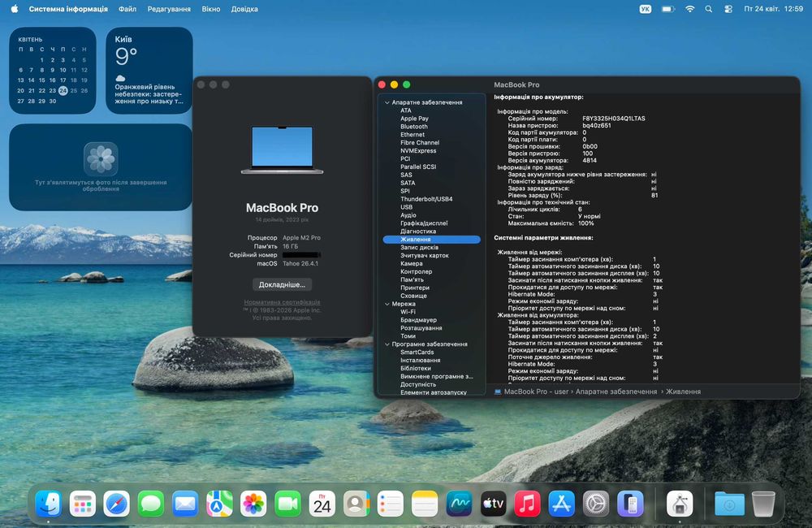Open the Файл menu
The width and height of the screenshot is (812, 528).
pyautogui.click(x=127, y=9)
